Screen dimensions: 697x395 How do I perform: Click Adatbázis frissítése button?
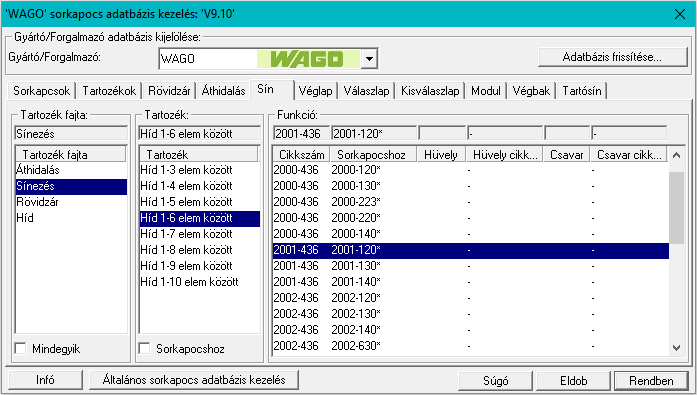(613, 57)
